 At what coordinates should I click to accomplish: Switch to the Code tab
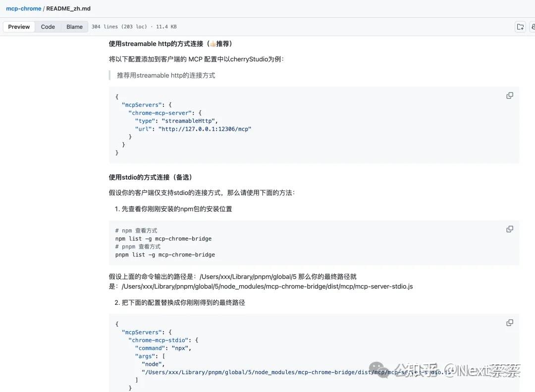[x=48, y=27]
